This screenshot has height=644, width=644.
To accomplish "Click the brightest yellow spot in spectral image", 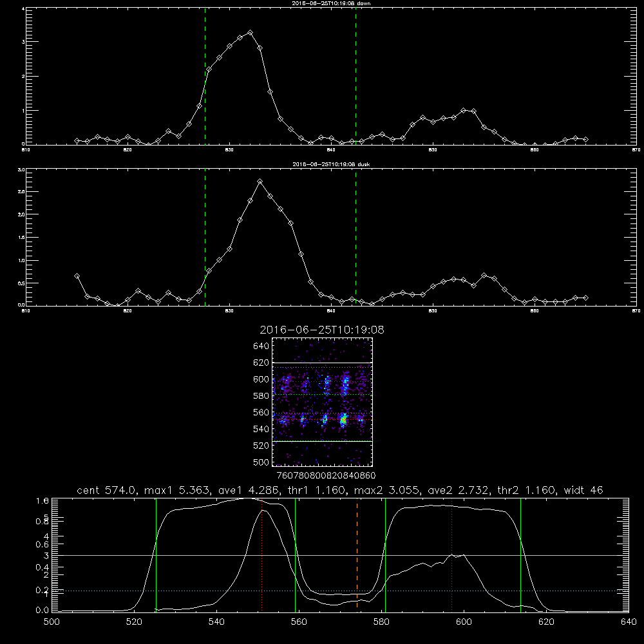I will click(x=343, y=420).
